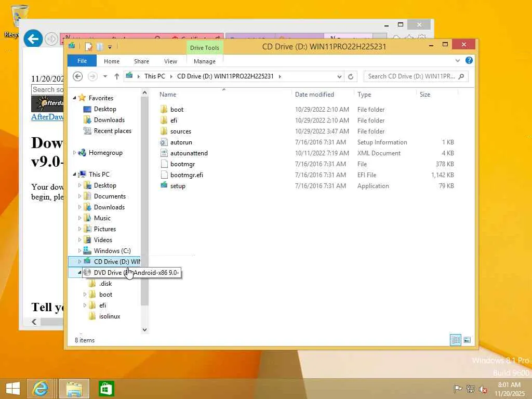The width and height of the screenshot is (532, 399).
Task: Go up one folder level
Action: point(117,76)
